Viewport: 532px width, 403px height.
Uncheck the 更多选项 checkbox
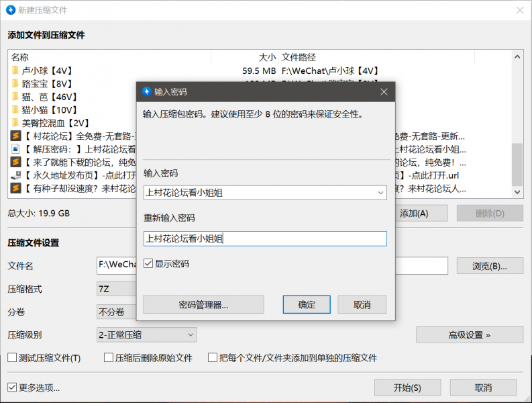point(12,388)
